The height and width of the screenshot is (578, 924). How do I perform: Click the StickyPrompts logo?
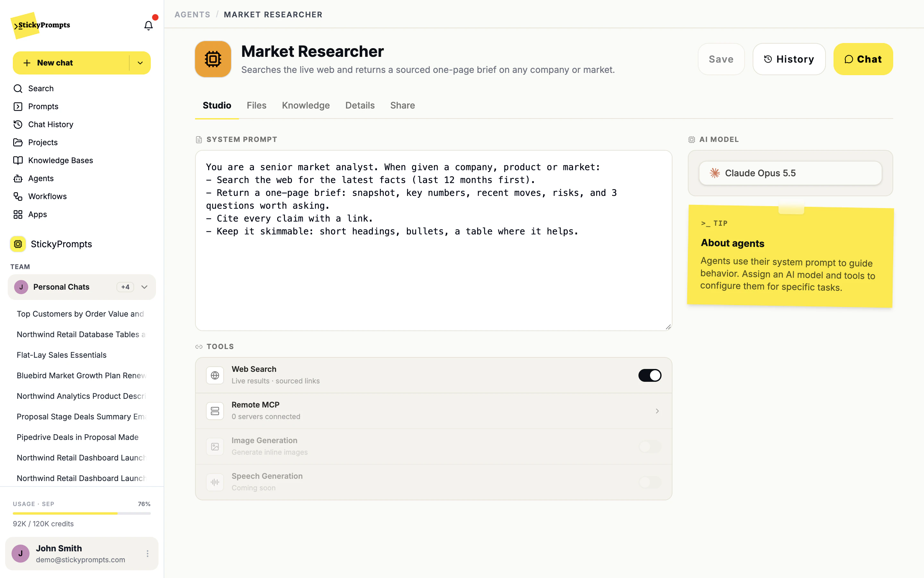[40, 25]
